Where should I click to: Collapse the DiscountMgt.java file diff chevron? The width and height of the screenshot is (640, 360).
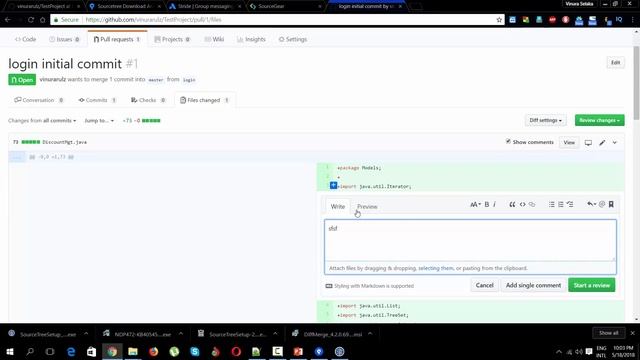pos(615,142)
